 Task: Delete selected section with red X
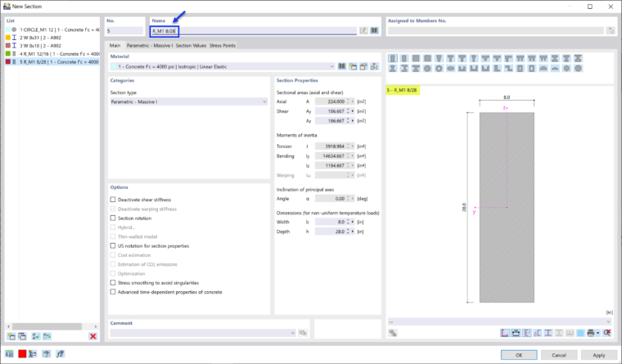92,336
